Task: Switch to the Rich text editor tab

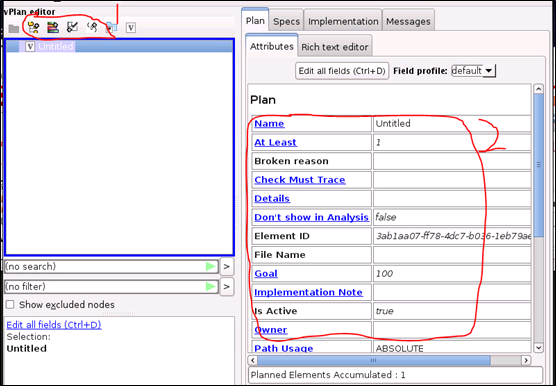Action: [x=335, y=47]
